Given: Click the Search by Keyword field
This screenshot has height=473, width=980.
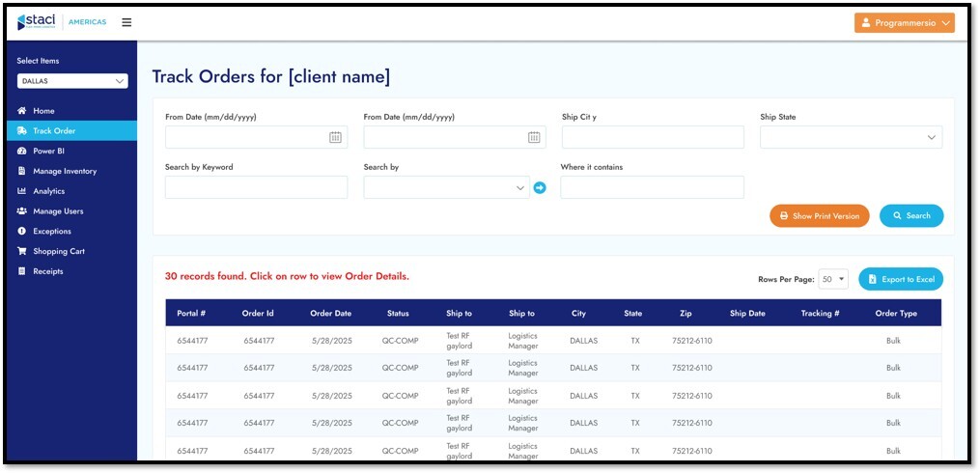Looking at the screenshot, I should click(256, 187).
